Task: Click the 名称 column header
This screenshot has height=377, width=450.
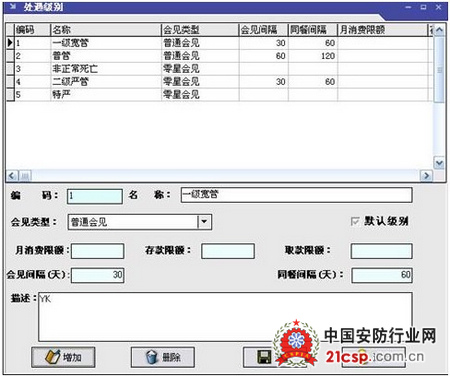Action: click(105, 30)
